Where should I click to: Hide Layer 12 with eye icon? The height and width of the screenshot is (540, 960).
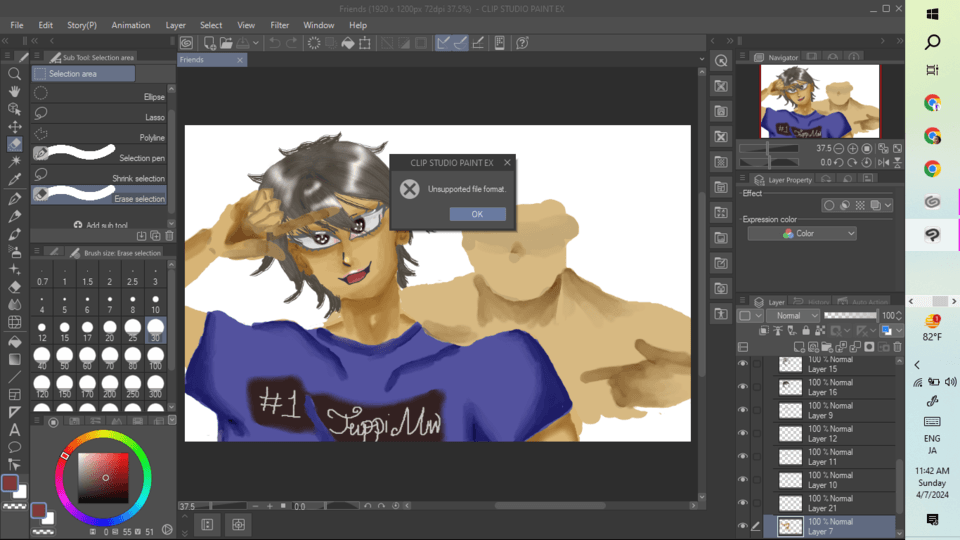[743, 433]
